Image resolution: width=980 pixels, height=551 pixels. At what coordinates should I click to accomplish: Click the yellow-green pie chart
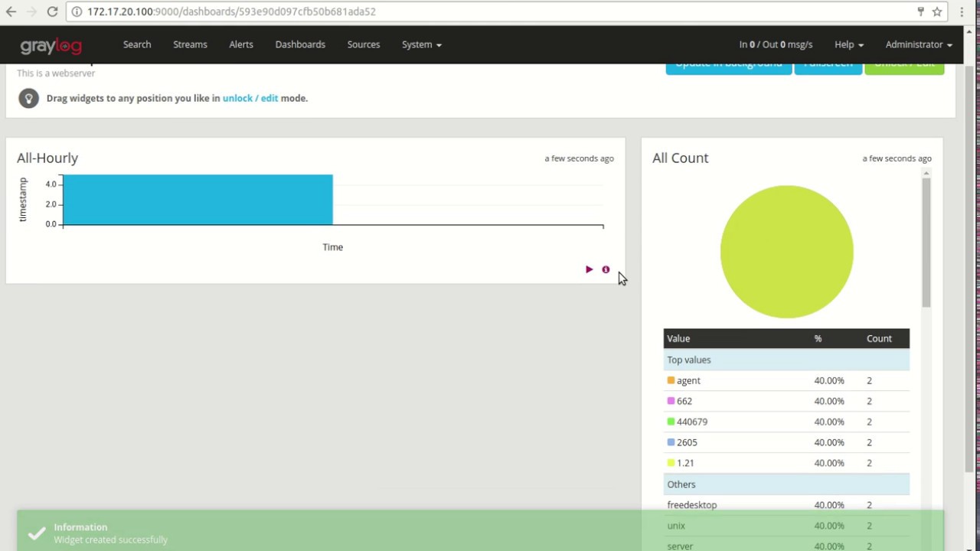[787, 252]
